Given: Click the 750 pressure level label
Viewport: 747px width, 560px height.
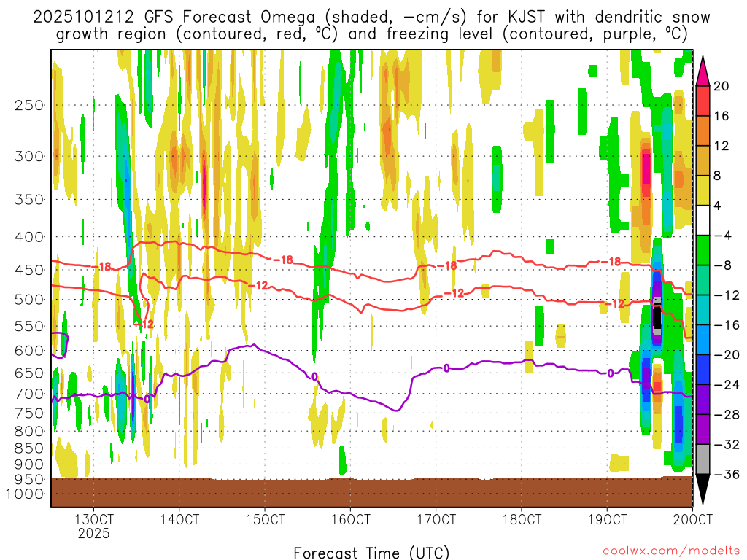Looking at the screenshot, I should [29, 413].
